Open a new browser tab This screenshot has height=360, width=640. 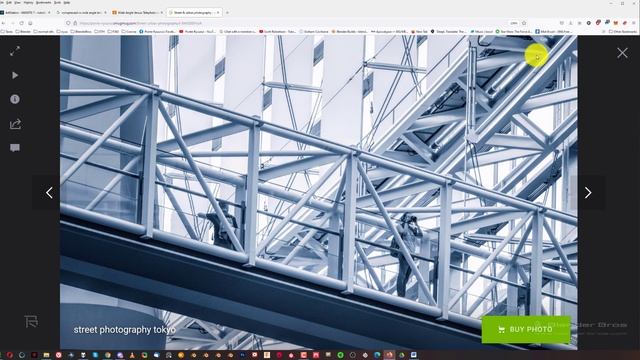click(227, 13)
